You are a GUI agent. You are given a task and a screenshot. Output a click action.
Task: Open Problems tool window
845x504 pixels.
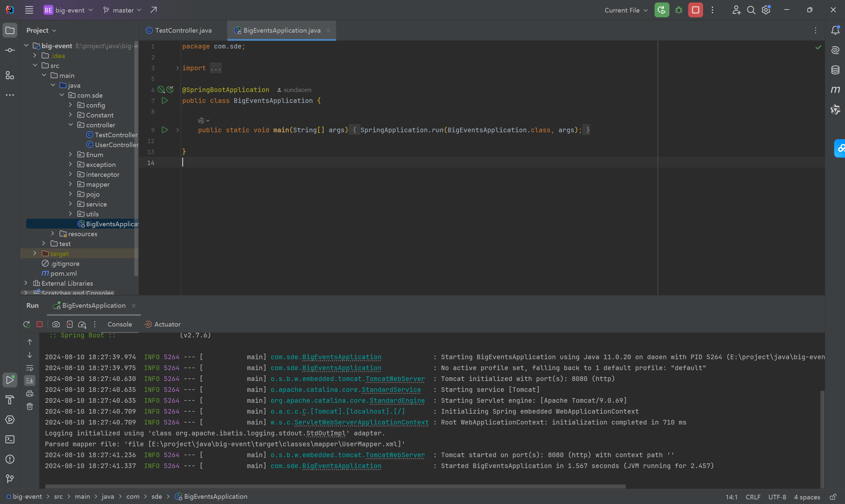[x=10, y=459]
